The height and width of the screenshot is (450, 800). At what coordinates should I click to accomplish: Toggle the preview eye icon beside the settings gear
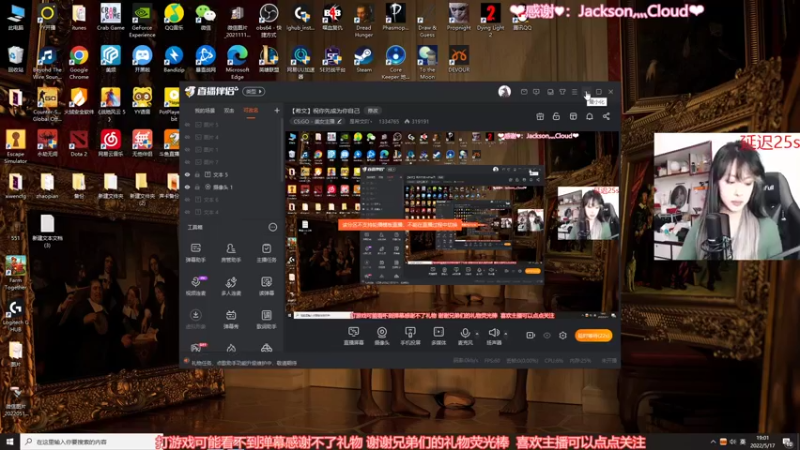tap(547, 335)
